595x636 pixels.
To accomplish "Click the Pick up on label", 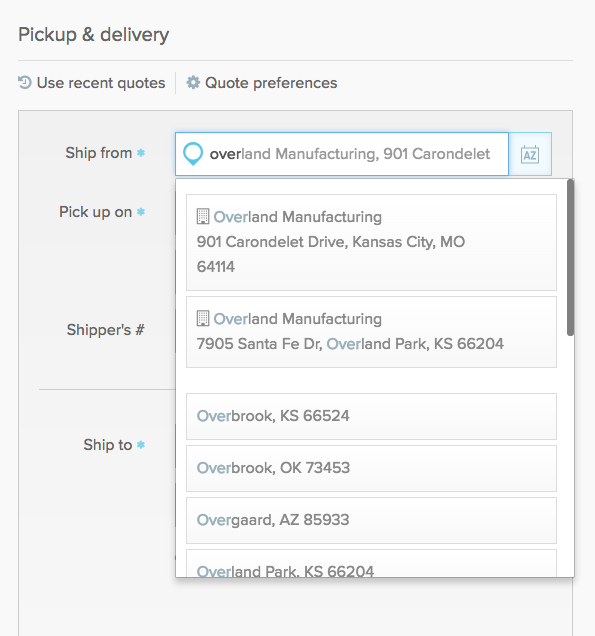I will [x=95, y=212].
